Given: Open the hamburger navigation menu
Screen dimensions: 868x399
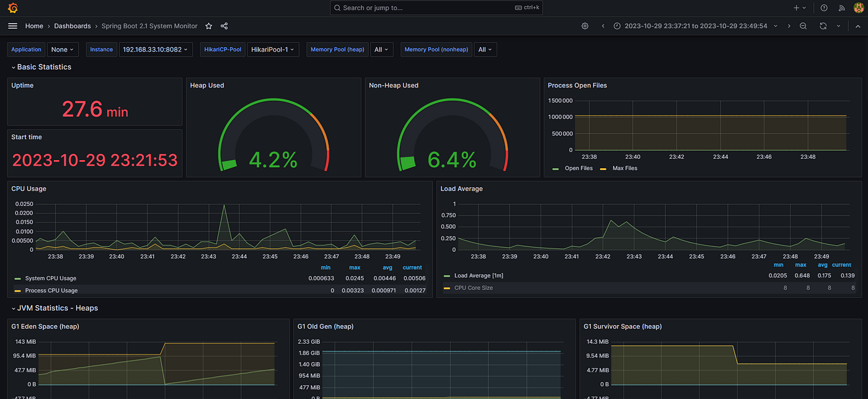Looking at the screenshot, I should 12,26.
